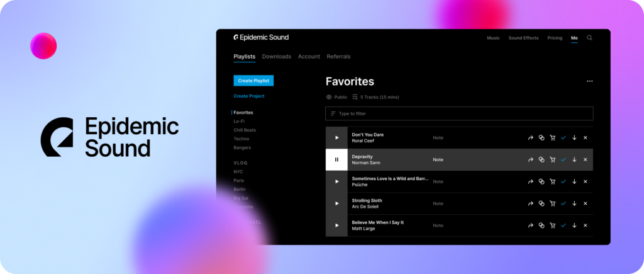Switch to the Playlists tab
644x274 pixels.
[245, 57]
